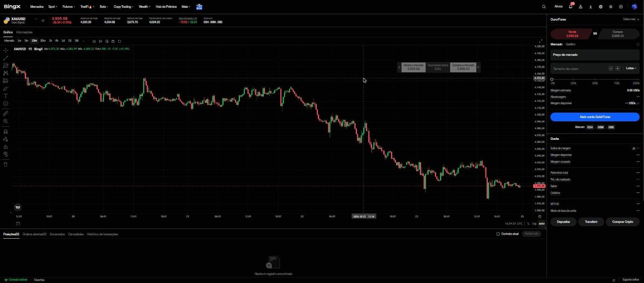Click the order size slider handle
The height and width of the screenshot is (283, 644).
(552, 79)
